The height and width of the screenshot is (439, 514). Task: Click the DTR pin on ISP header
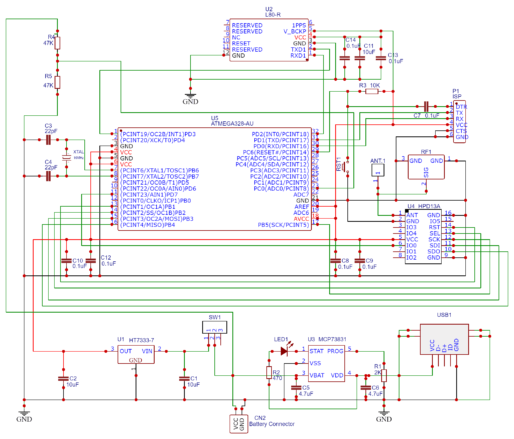coord(461,107)
